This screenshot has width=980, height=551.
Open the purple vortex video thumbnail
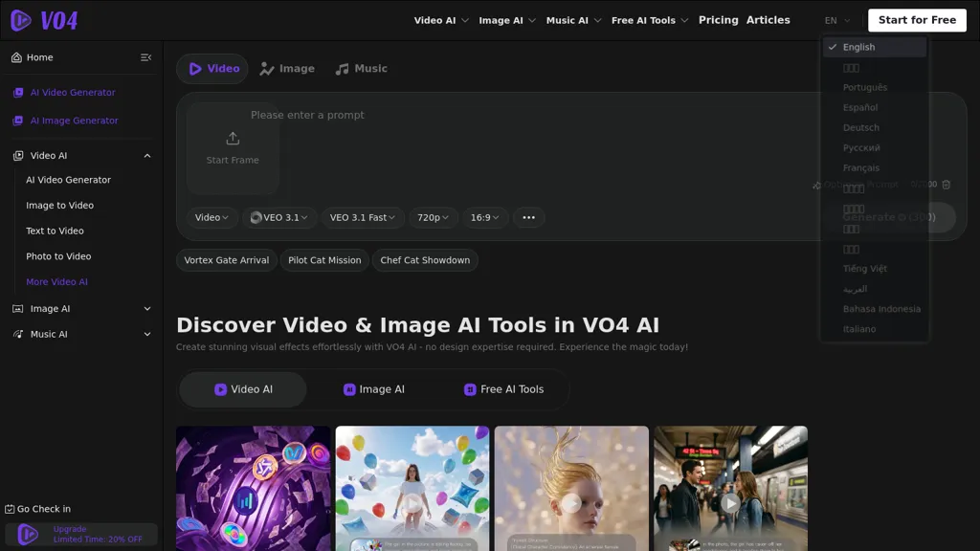tap(253, 489)
